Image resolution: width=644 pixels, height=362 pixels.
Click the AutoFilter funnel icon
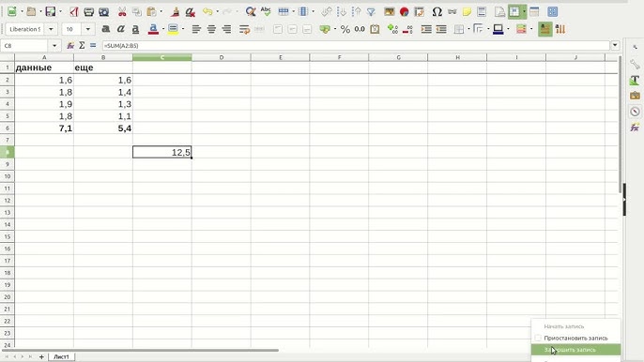pyautogui.click(x=371, y=12)
